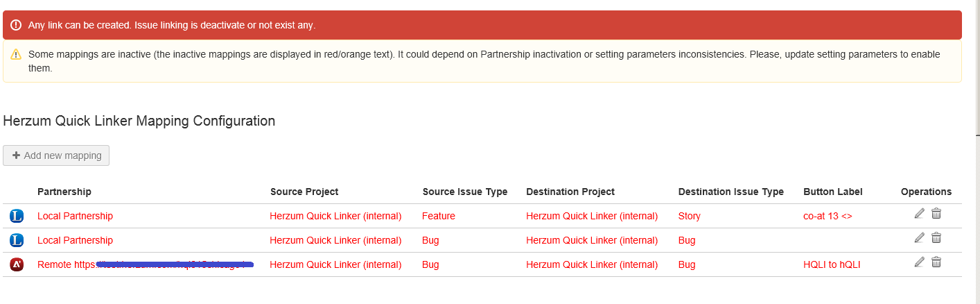Click the Source Issue Type column header
This screenshot has height=304, width=980.
464,192
